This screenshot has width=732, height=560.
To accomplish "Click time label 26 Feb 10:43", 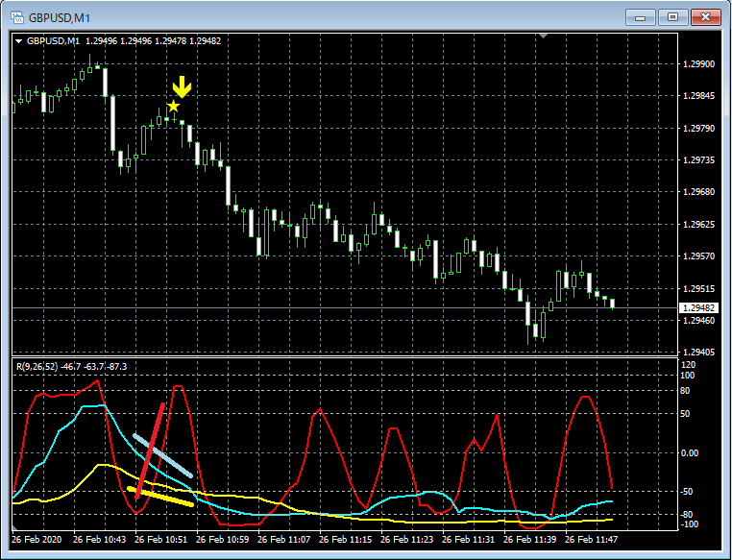I will click(x=100, y=540).
